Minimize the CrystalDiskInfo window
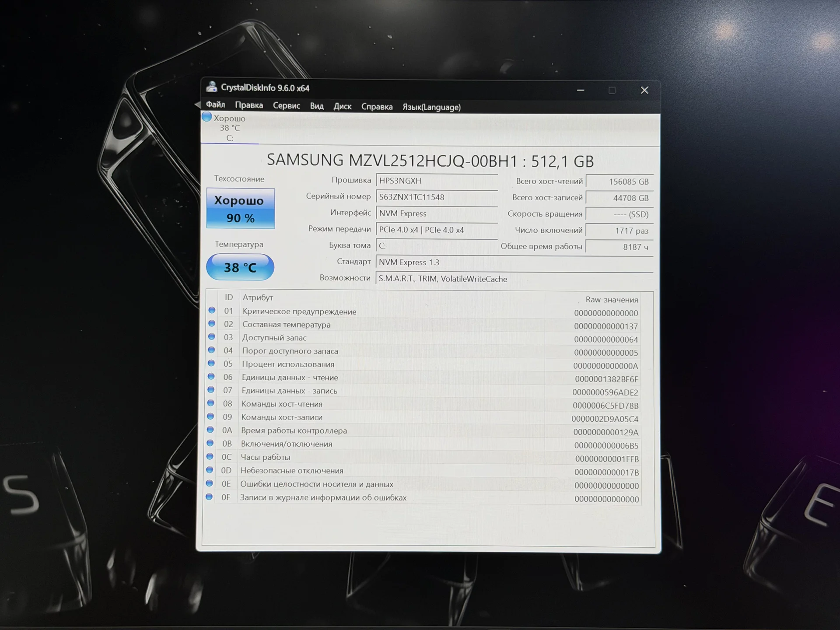The height and width of the screenshot is (630, 840). click(x=581, y=90)
